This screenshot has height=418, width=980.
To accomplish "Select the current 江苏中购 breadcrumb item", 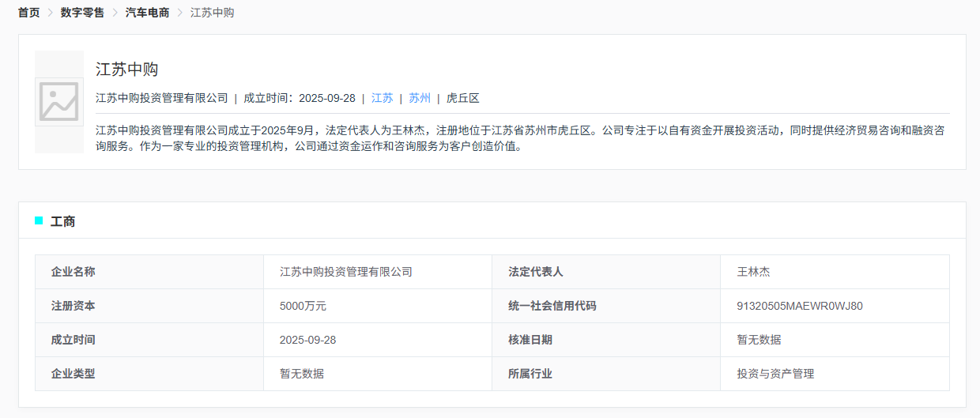I will point(212,13).
